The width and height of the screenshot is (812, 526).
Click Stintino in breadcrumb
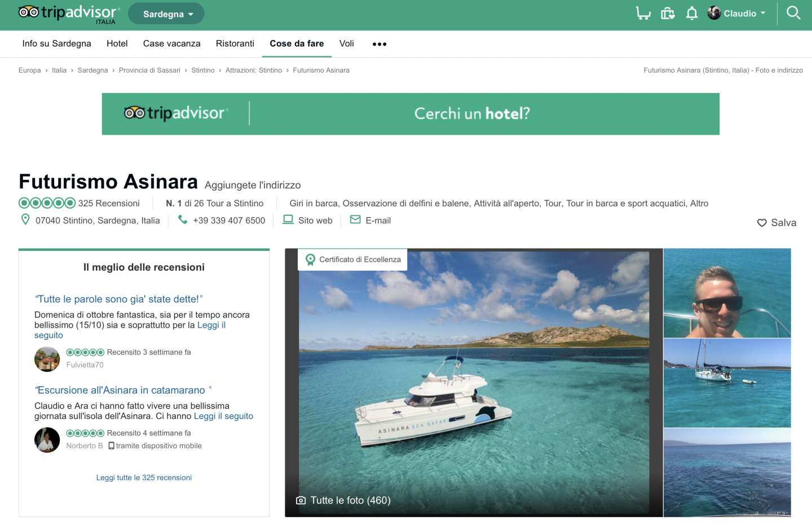pyautogui.click(x=203, y=70)
